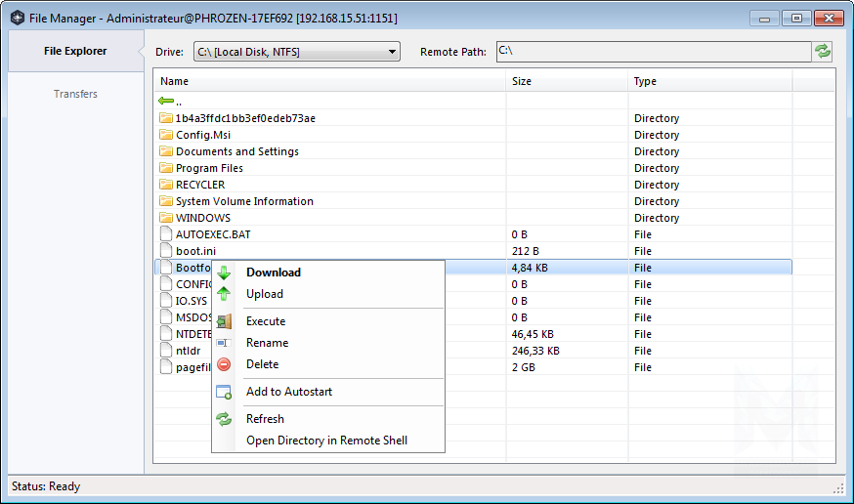Click the Execute icon in context menu
Image resolution: width=854 pixels, height=504 pixels.
click(x=224, y=321)
